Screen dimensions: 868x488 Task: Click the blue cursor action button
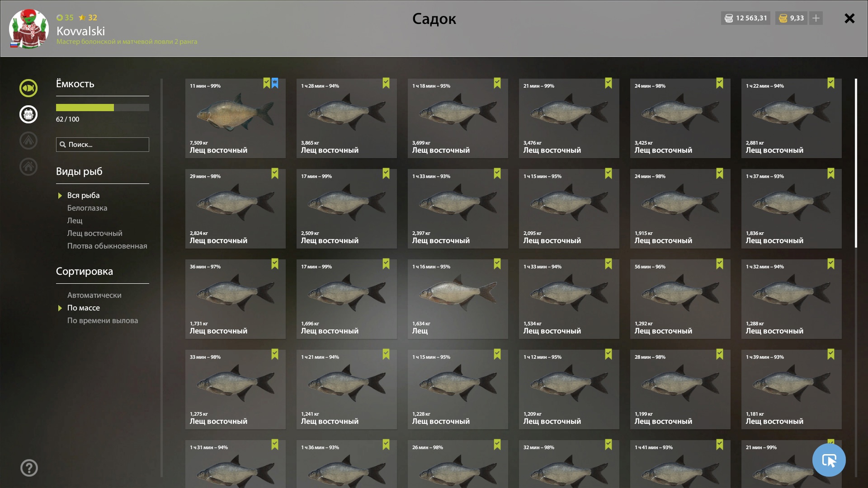pos(829,460)
